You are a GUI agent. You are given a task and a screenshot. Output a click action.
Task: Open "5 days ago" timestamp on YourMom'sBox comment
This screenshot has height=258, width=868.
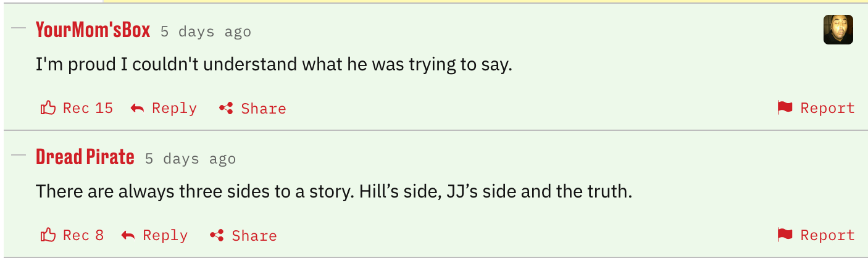(206, 31)
